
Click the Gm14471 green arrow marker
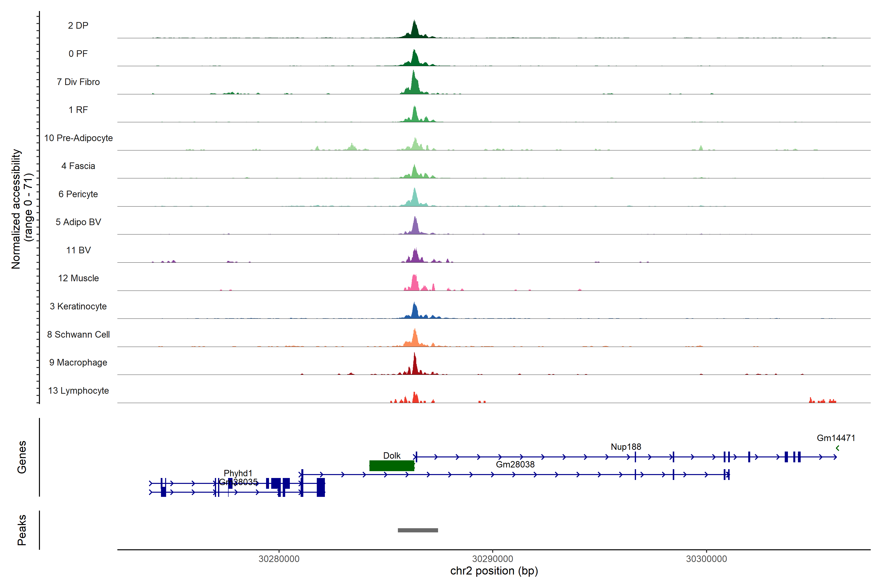click(x=837, y=448)
